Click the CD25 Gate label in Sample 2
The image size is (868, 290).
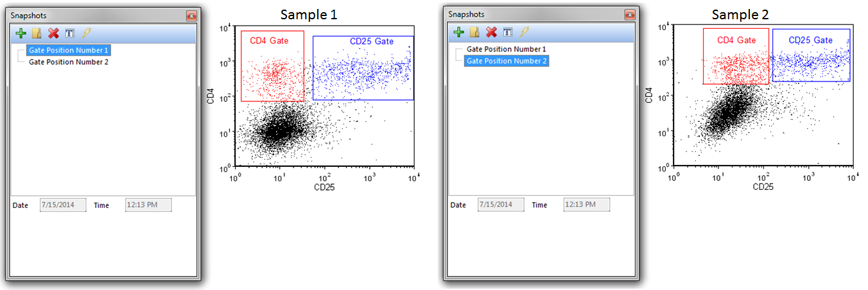pyautogui.click(x=810, y=40)
